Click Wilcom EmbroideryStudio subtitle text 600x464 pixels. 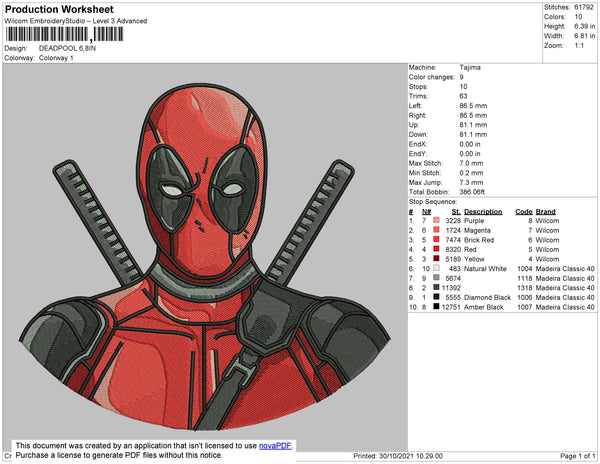coord(76,21)
